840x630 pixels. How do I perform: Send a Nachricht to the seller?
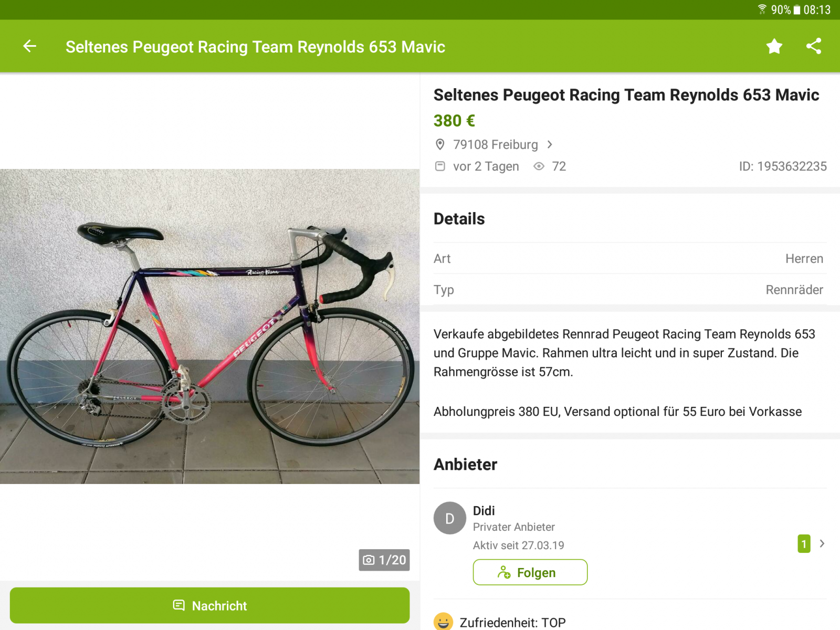(209, 605)
